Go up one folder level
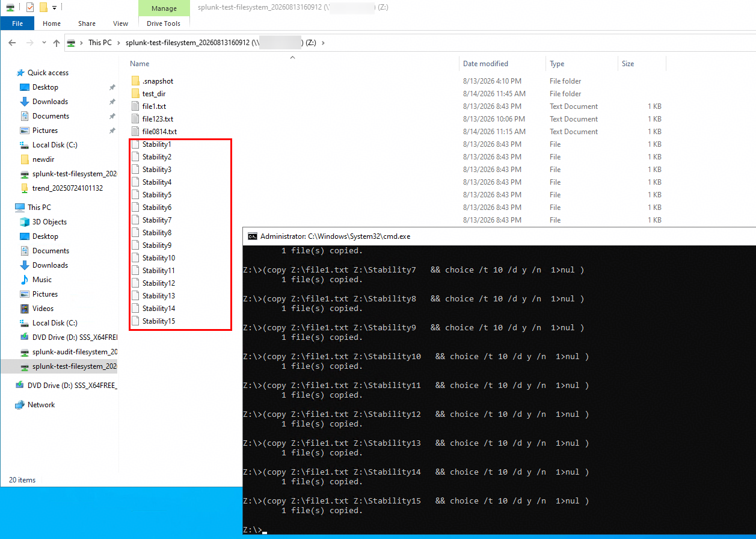Image resolution: width=756 pixels, height=539 pixels. point(57,43)
